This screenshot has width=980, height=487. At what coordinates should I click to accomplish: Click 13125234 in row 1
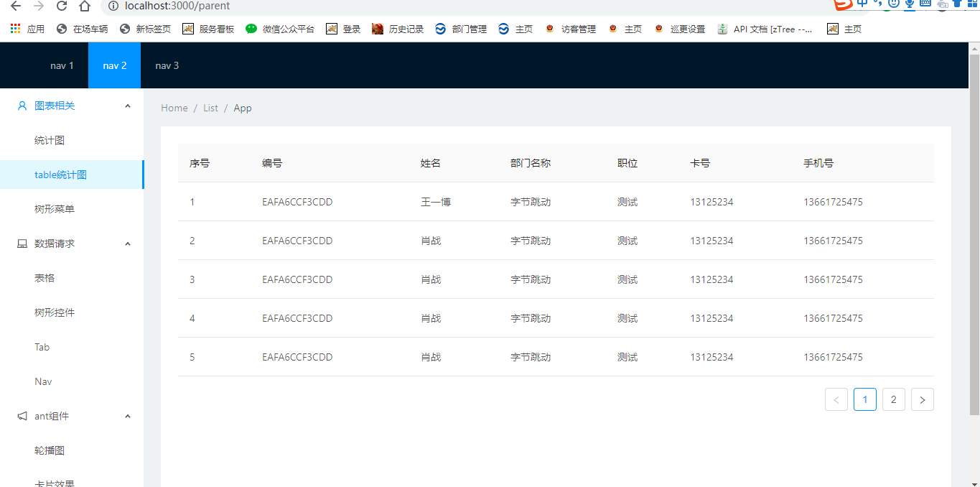[x=711, y=202]
